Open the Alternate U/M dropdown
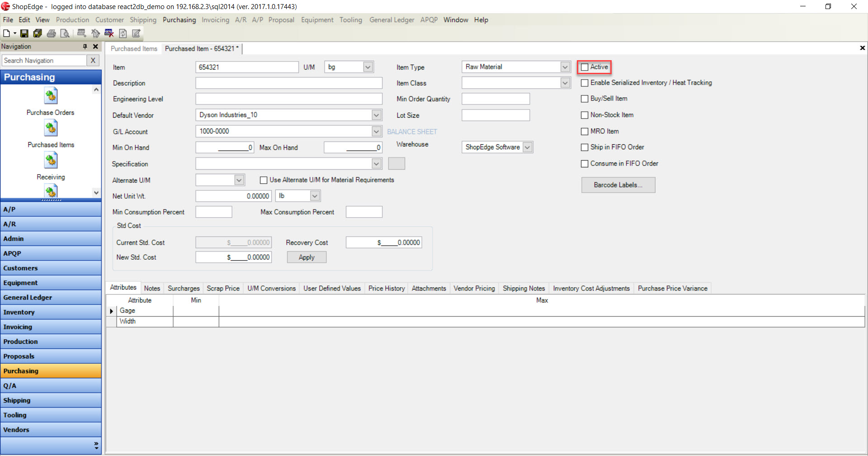Screen dimensions: 868x456 click(239, 180)
